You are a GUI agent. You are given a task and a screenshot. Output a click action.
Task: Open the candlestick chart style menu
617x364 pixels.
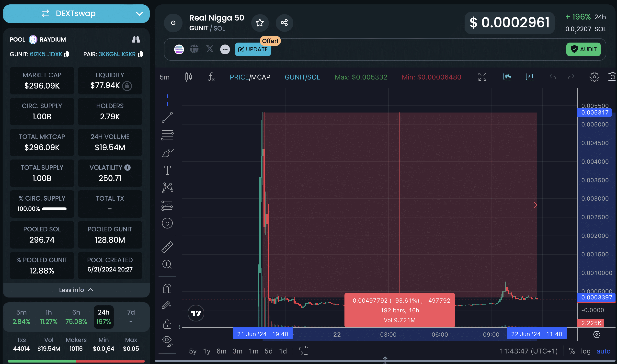(x=188, y=77)
